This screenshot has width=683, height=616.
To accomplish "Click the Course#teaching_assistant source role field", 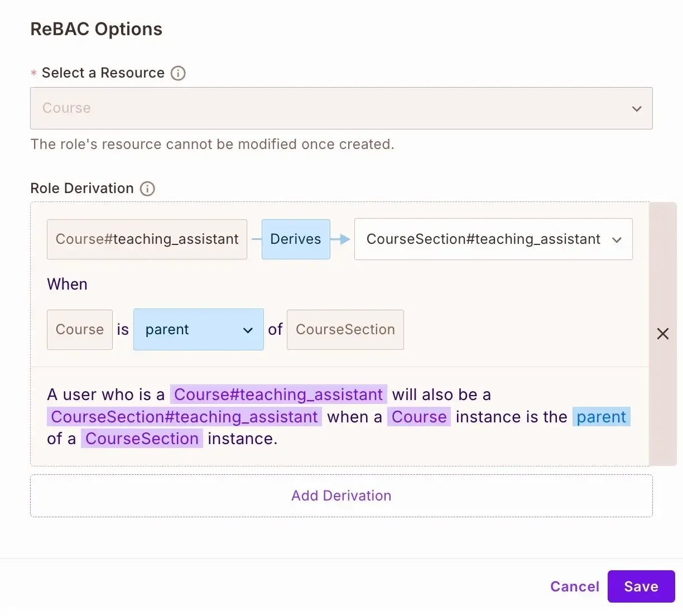I will [x=147, y=239].
